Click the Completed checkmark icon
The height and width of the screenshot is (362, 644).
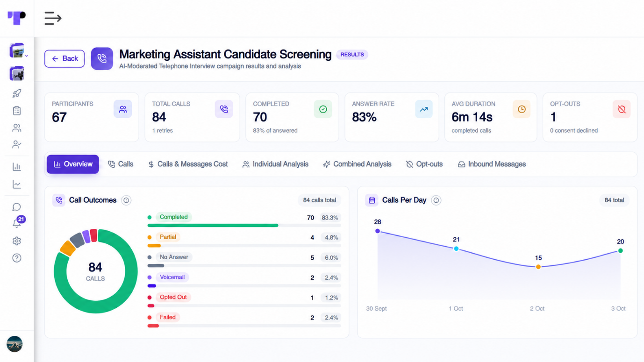pyautogui.click(x=323, y=109)
